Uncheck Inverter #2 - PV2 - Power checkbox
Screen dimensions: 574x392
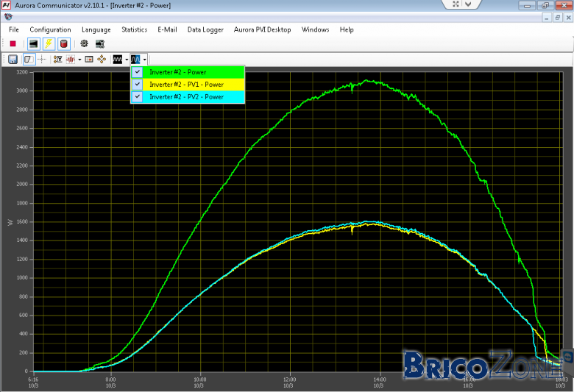point(138,97)
